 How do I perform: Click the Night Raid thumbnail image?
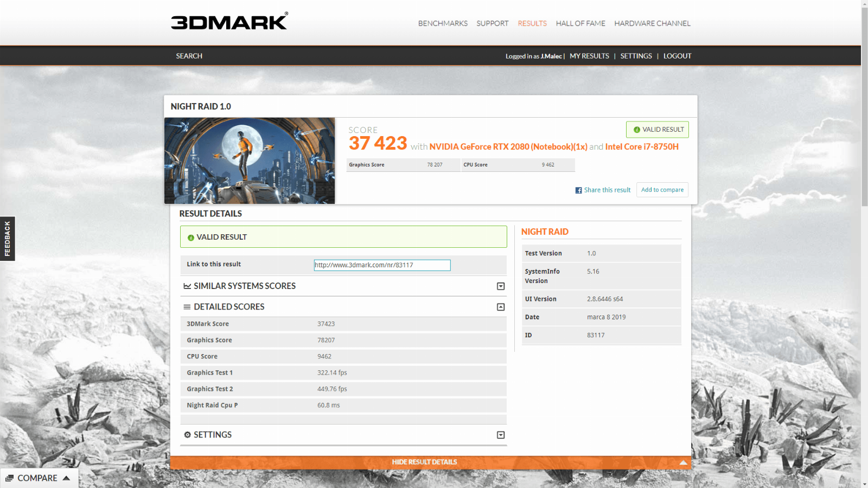click(250, 160)
